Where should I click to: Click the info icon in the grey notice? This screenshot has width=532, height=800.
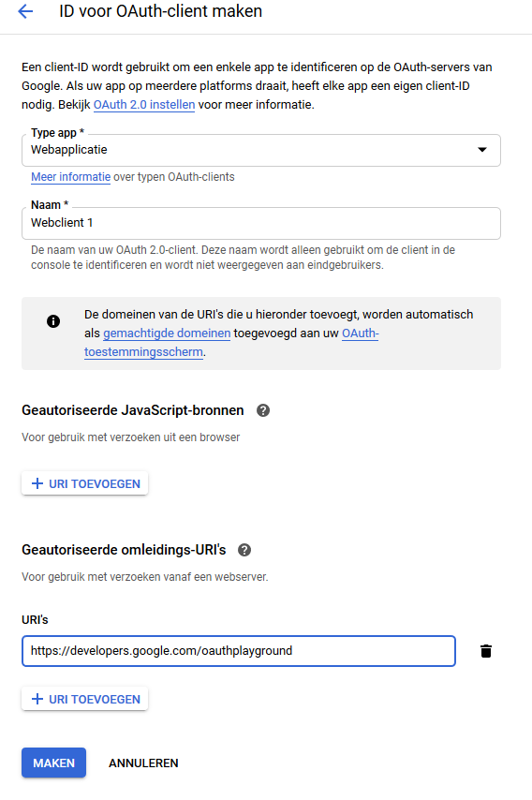53,321
